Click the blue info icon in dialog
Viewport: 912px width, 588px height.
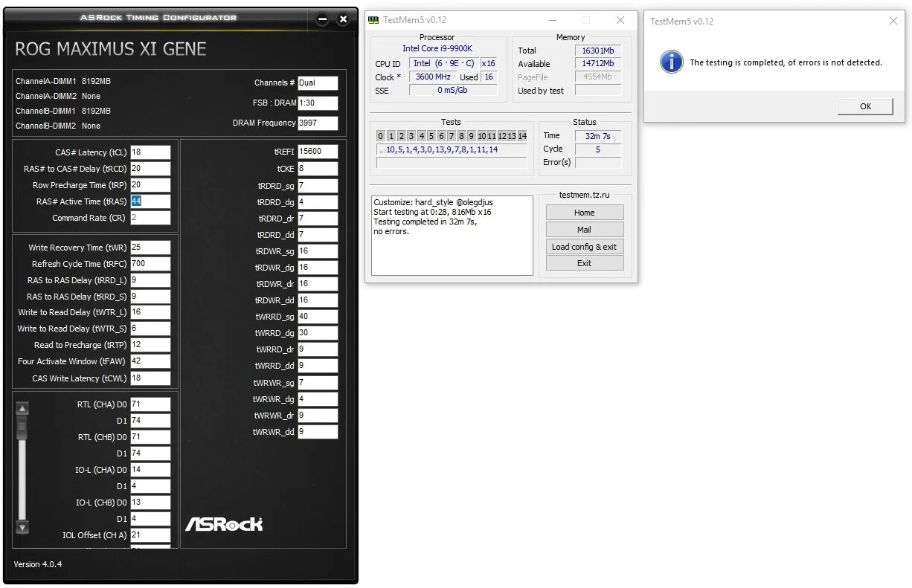click(x=672, y=62)
